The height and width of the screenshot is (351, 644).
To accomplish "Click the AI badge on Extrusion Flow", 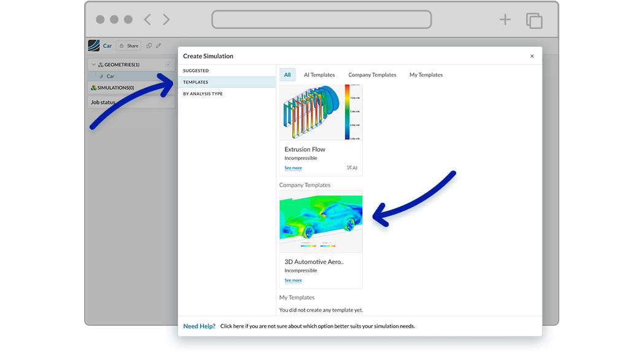I will pos(352,168).
